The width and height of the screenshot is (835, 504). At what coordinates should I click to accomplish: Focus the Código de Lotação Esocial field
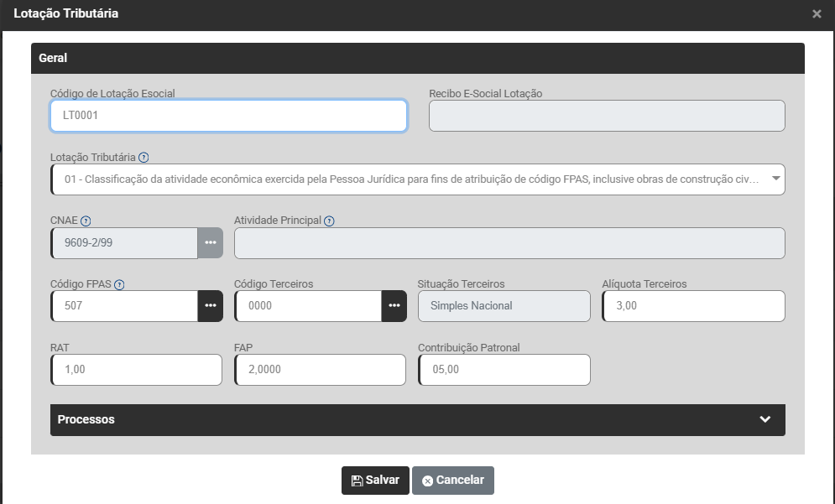[x=228, y=116]
